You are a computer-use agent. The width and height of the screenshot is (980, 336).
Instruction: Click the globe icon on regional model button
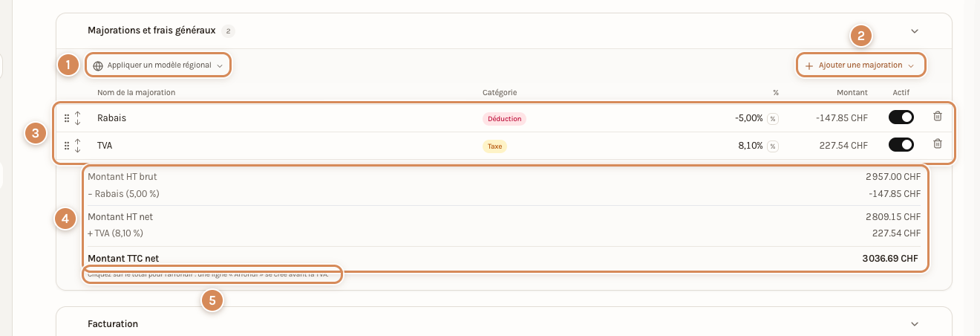98,65
